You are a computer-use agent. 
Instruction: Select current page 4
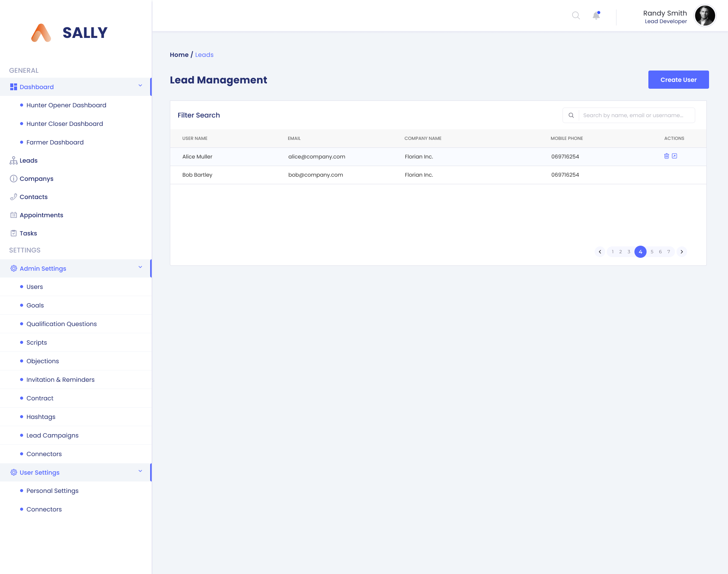640,252
